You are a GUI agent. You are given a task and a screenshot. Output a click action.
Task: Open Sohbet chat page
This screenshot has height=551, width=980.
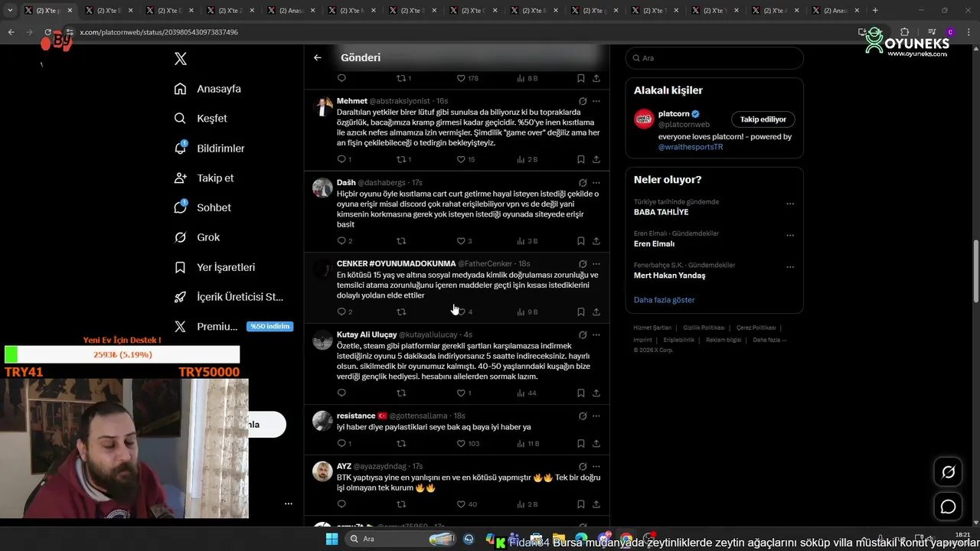pyautogui.click(x=202, y=207)
